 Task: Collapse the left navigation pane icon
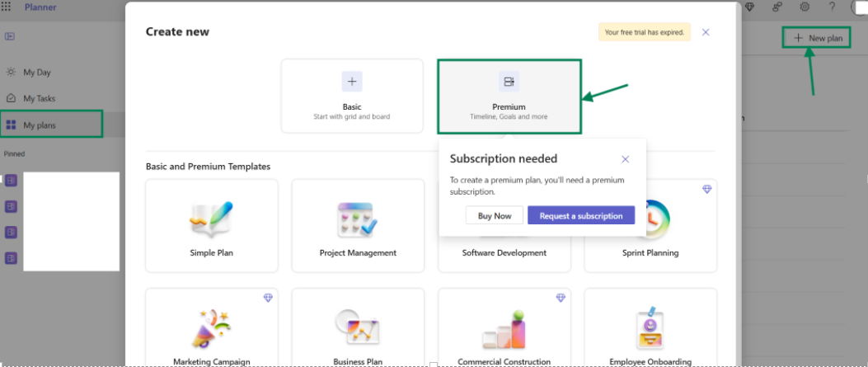9,36
